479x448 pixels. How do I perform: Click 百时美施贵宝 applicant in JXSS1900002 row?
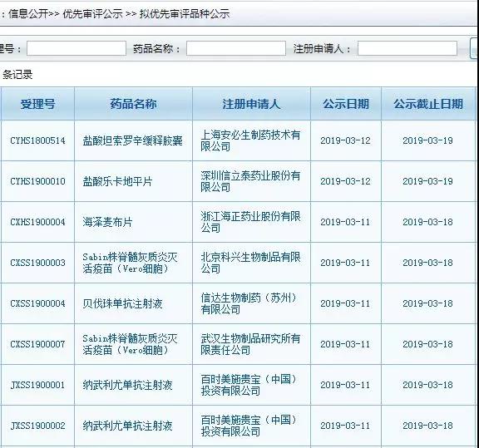pos(249,426)
